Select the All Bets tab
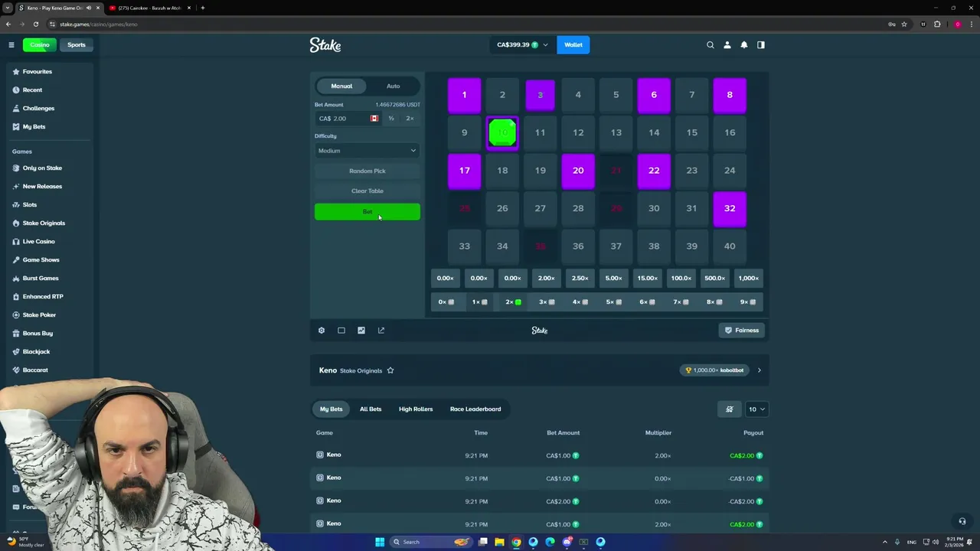Screen dimensions: 980x551 [x=371, y=409]
